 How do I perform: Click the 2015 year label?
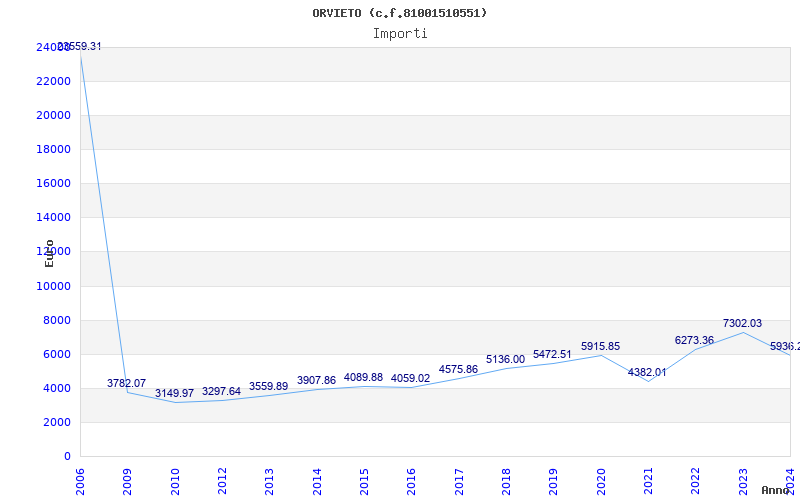(x=364, y=482)
